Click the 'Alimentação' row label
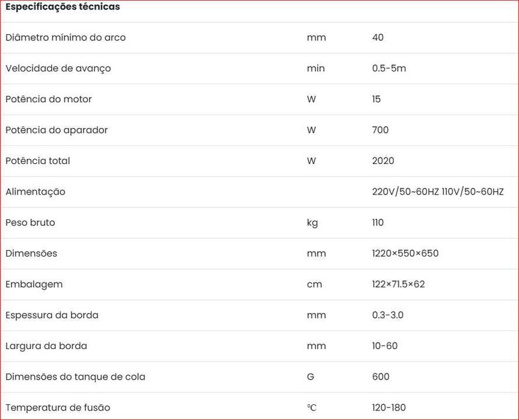The image size is (519, 420). (x=35, y=192)
